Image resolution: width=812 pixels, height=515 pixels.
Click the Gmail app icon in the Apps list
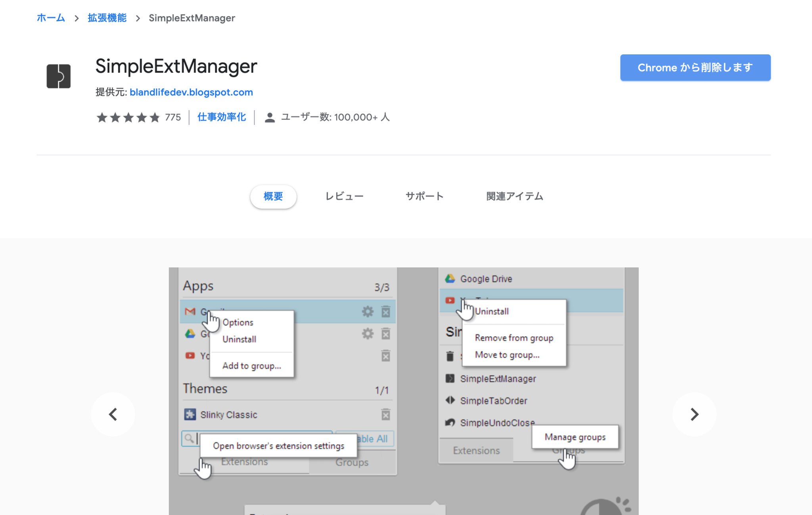(190, 312)
